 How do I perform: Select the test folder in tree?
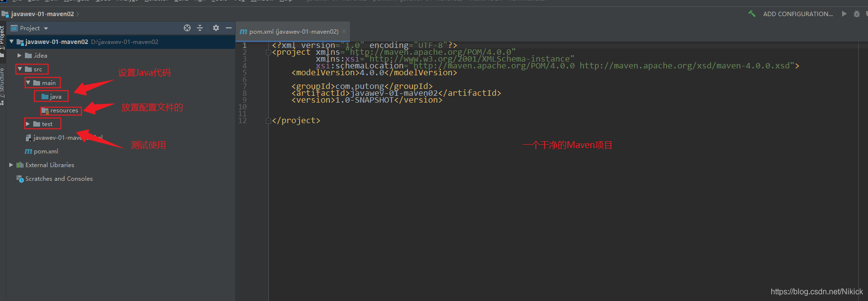coord(47,124)
